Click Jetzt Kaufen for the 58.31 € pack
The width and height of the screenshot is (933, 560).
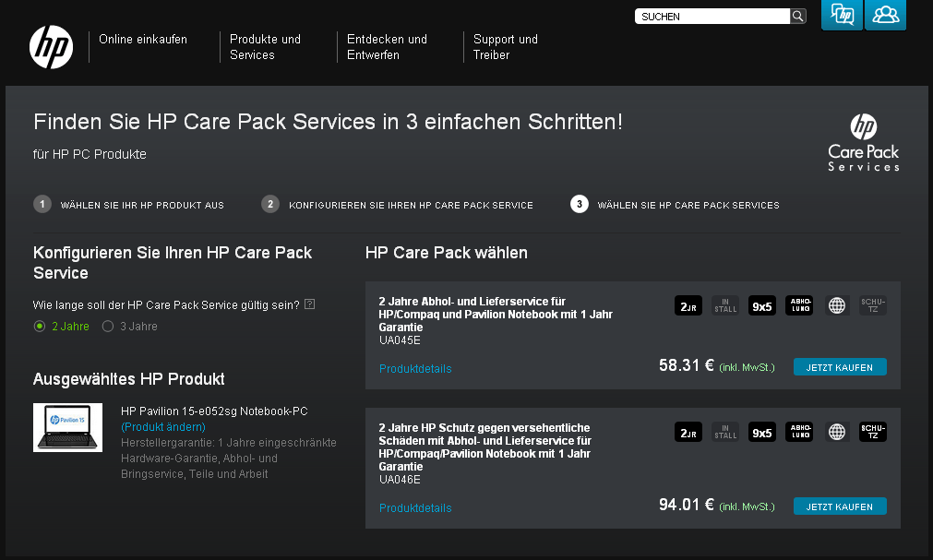tap(840, 367)
